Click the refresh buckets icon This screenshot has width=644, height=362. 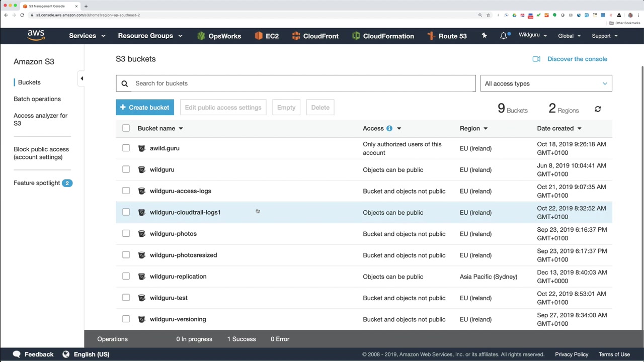pos(598,109)
